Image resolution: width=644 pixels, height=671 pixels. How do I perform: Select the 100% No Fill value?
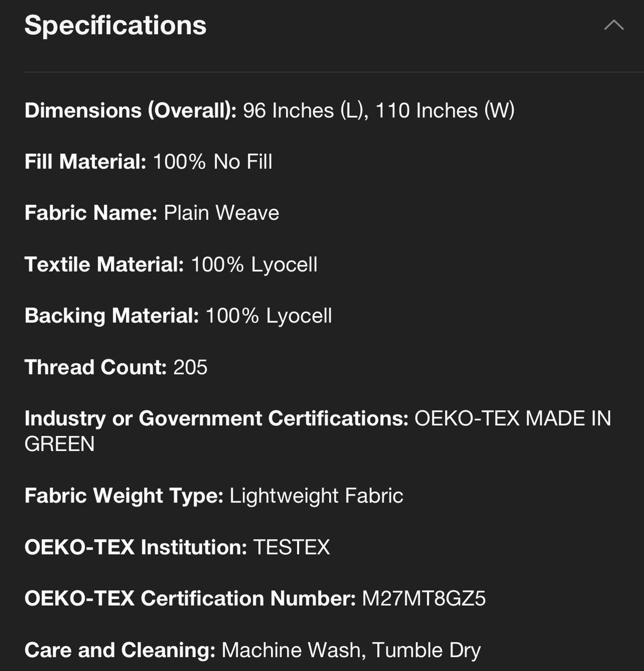tap(213, 162)
